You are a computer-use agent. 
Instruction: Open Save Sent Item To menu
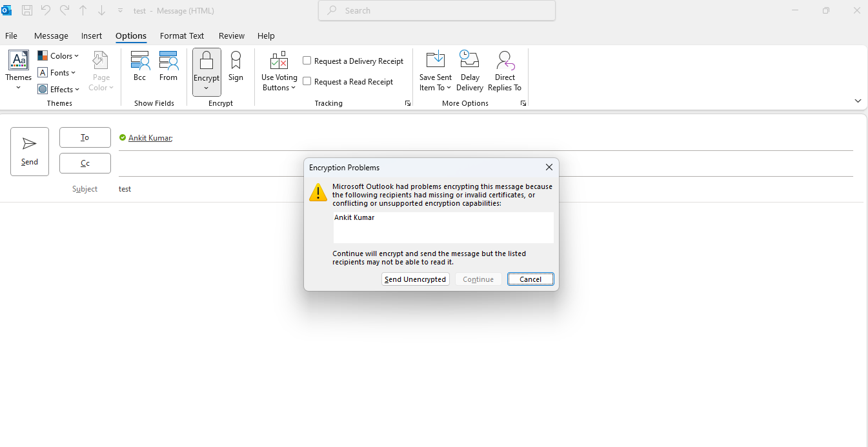coord(436,72)
